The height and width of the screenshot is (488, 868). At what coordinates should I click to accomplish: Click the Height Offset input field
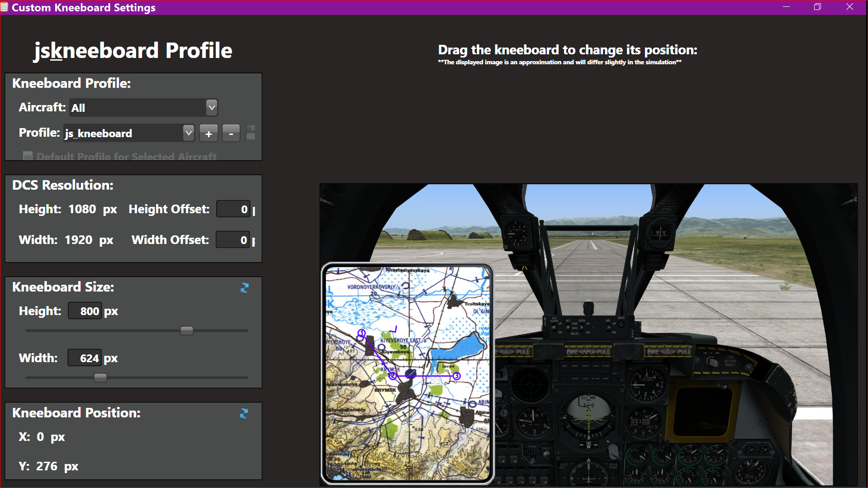pos(233,209)
